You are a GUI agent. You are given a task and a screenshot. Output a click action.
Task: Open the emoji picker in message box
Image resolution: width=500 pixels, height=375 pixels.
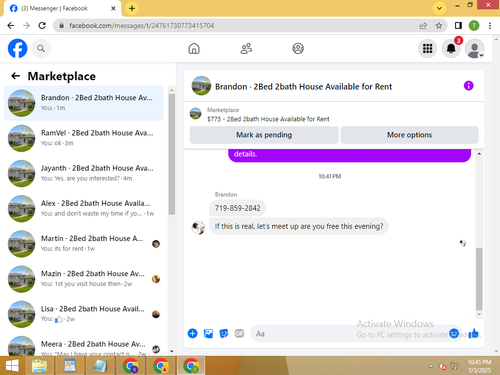click(454, 333)
